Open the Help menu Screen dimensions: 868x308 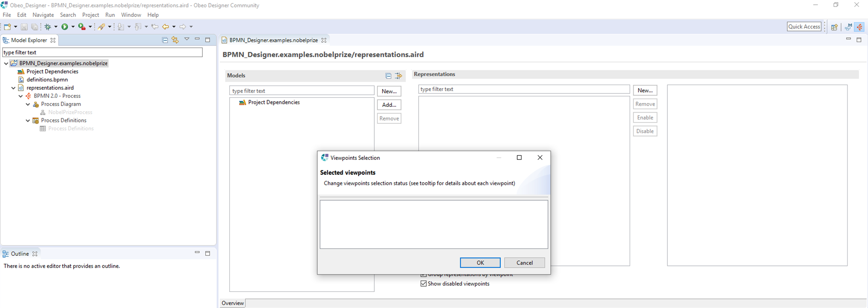153,15
